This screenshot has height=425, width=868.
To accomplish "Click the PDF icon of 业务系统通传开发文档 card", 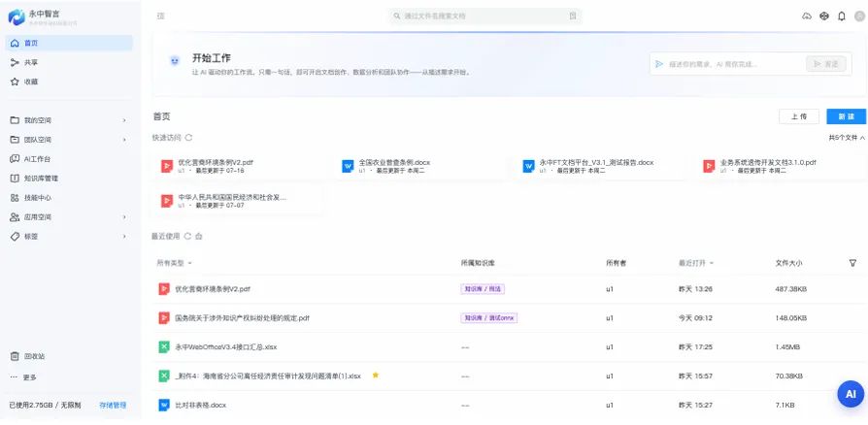I will tap(709, 166).
